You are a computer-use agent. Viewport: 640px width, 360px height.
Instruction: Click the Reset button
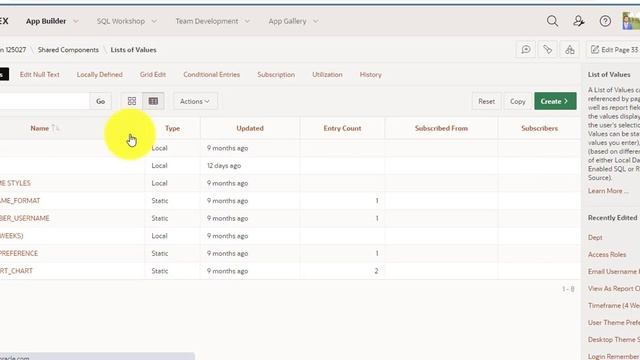click(x=487, y=101)
